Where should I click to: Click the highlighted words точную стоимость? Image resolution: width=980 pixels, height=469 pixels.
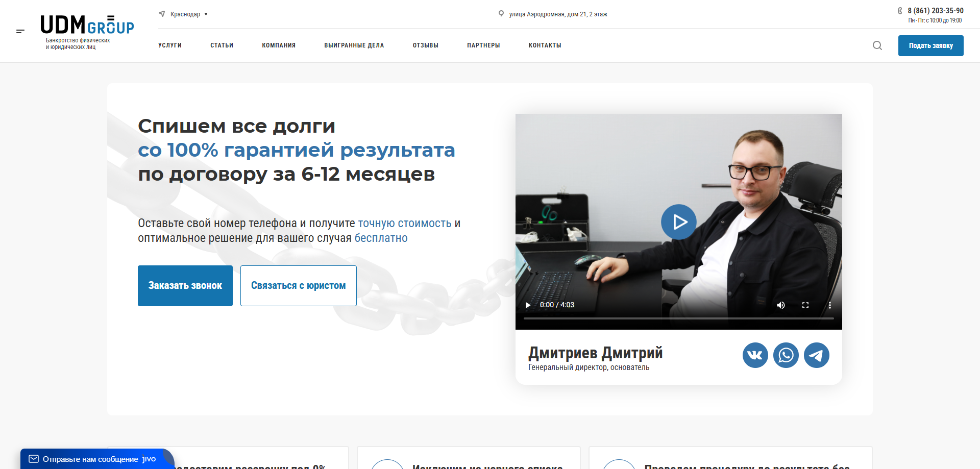[405, 224]
